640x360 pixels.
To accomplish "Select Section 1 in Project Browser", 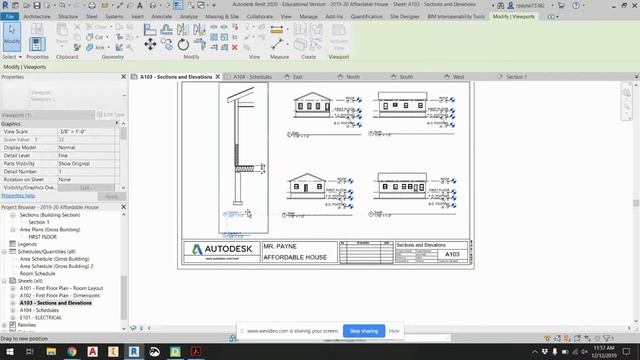I will (39, 222).
